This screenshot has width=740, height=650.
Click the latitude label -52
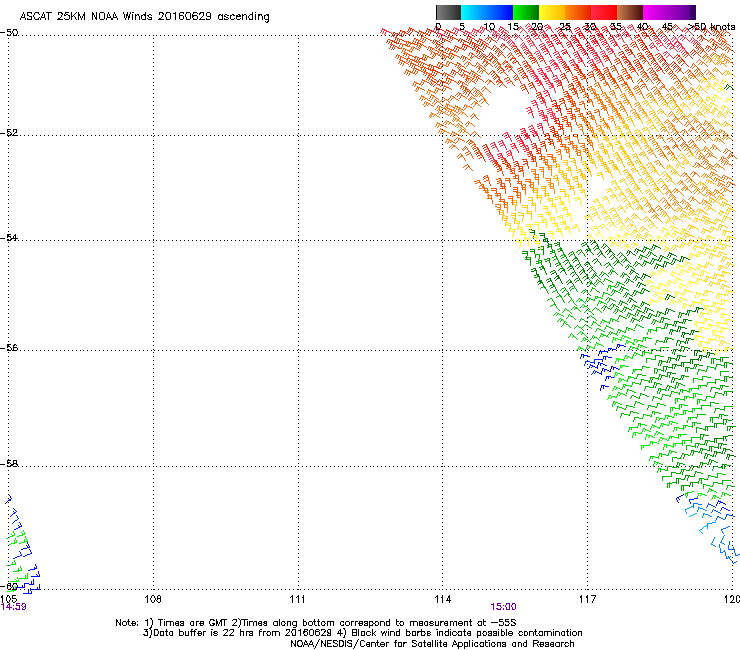click(9, 133)
